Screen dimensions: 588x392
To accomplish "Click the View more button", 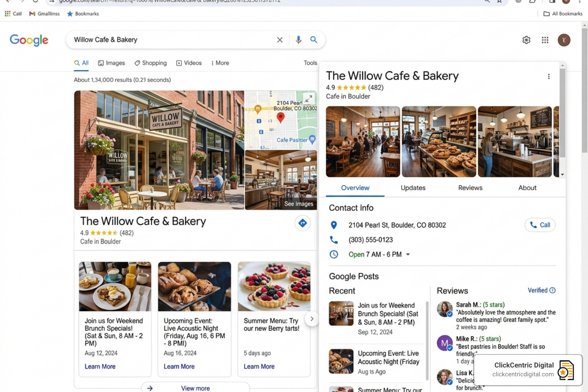I will pyautogui.click(x=195, y=387).
